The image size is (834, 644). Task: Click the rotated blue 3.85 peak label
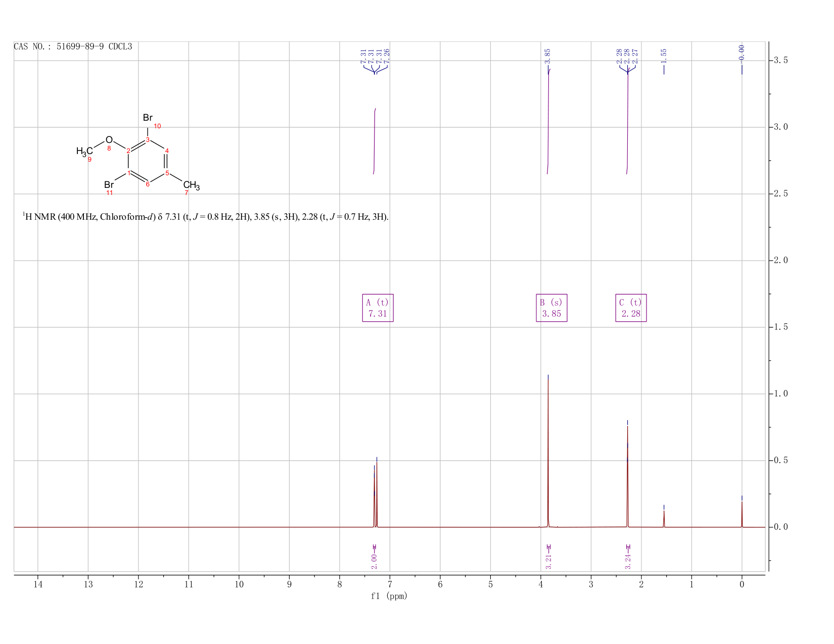(547, 56)
